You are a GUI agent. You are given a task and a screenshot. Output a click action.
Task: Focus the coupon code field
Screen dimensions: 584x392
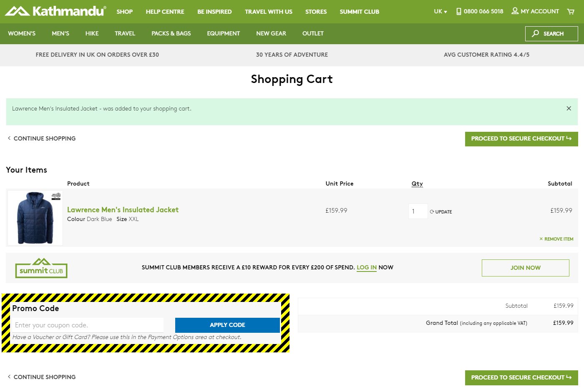[x=87, y=325]
